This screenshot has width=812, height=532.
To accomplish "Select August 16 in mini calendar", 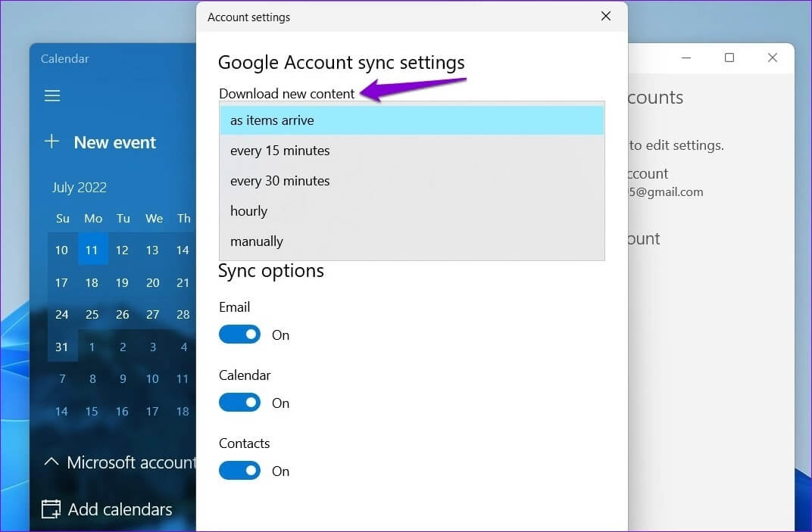I will click(x=122, y=412).
